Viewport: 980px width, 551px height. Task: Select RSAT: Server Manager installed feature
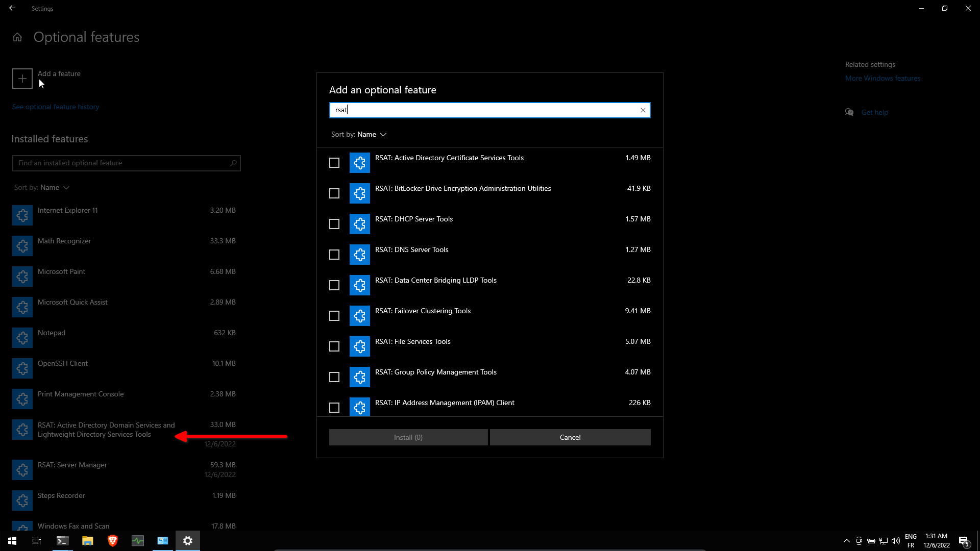click(x=72, y=465)
